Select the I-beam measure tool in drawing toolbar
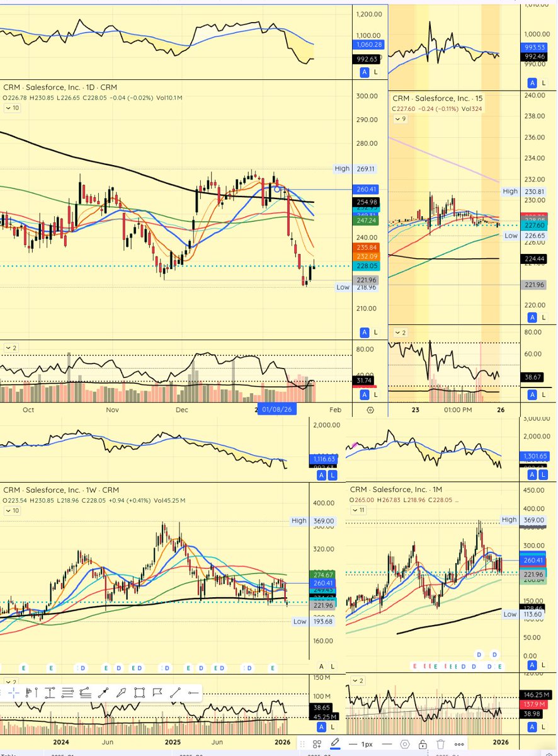The height and width of the screenshot is (756, 558). click(50, 692)
